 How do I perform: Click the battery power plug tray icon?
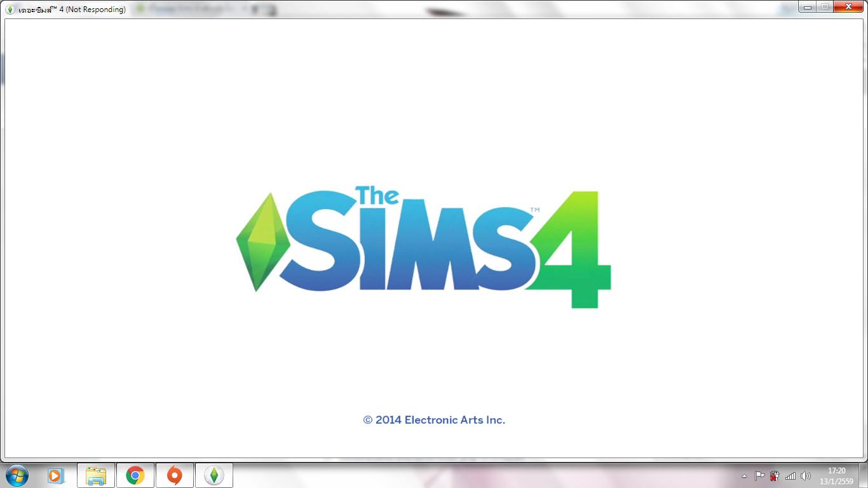point(775,476)
